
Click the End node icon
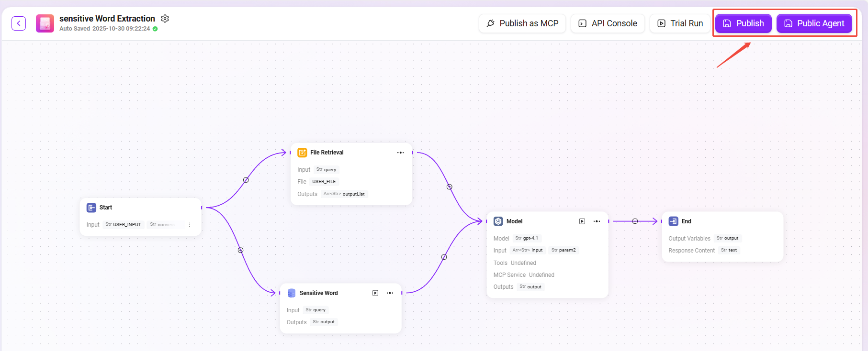tap(673, 221)
